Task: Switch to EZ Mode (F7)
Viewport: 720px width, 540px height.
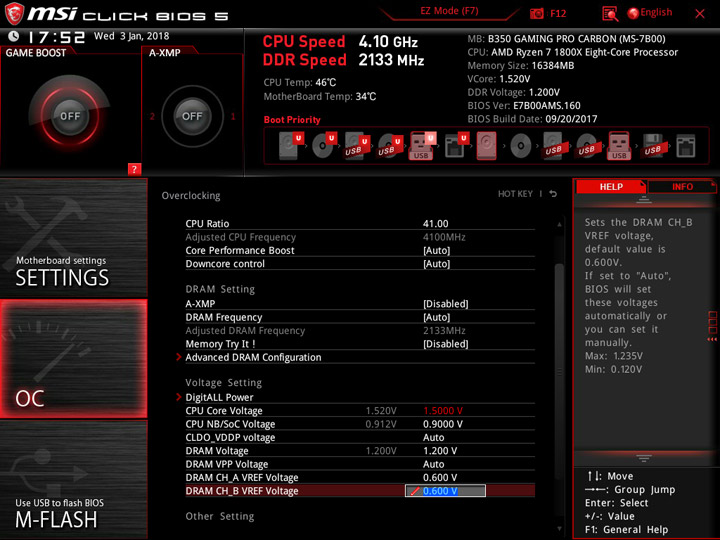Action: [x=449, y=11]
